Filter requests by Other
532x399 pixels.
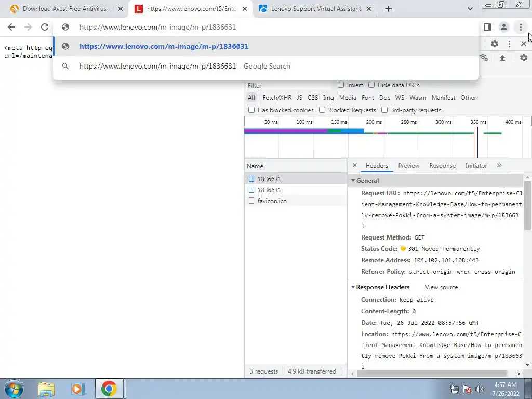pos(468,98)
